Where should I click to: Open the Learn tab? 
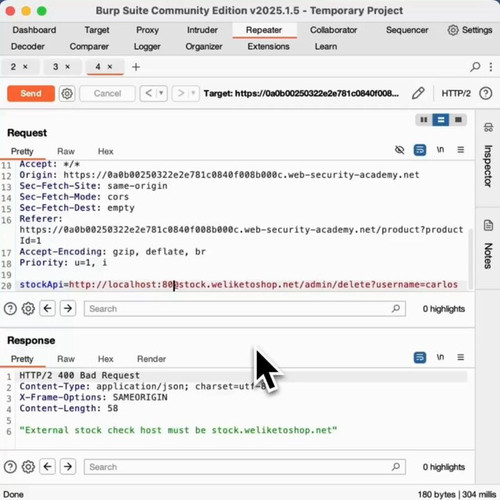326,47
